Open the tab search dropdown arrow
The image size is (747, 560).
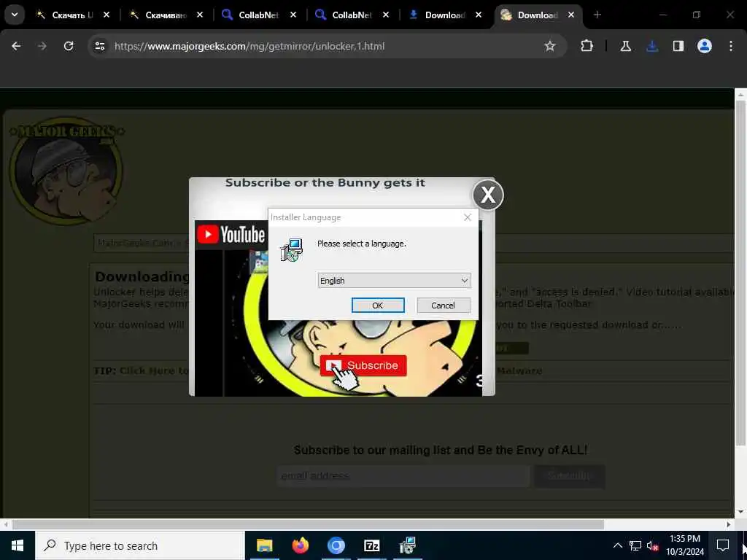click(x=15, y=15)
